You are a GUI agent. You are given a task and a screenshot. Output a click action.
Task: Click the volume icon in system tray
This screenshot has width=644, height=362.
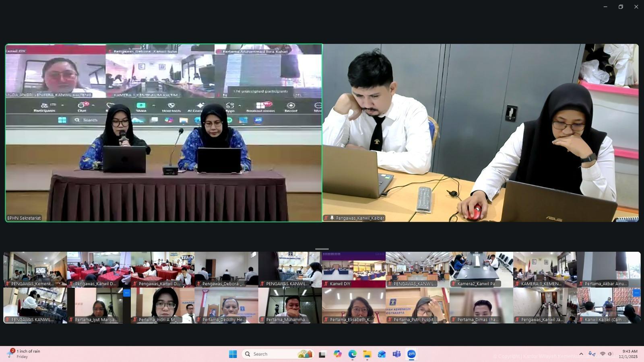click(610, 354)
